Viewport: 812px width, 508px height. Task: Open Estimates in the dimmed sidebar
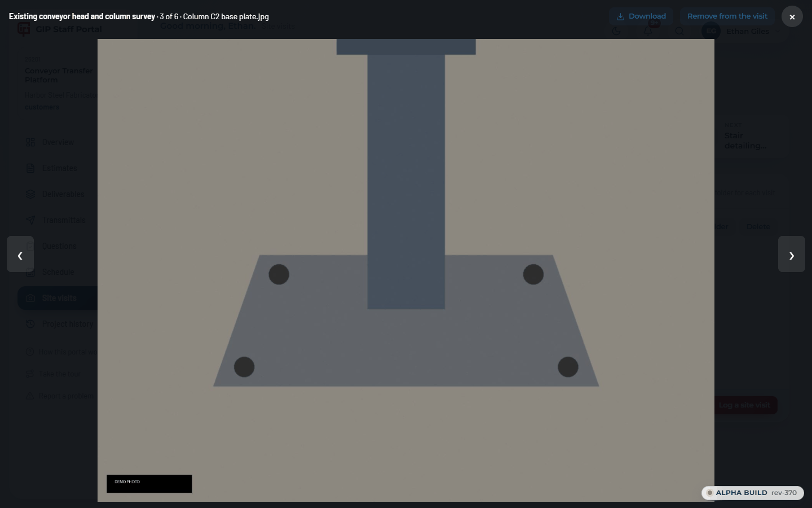coord(58,168)
